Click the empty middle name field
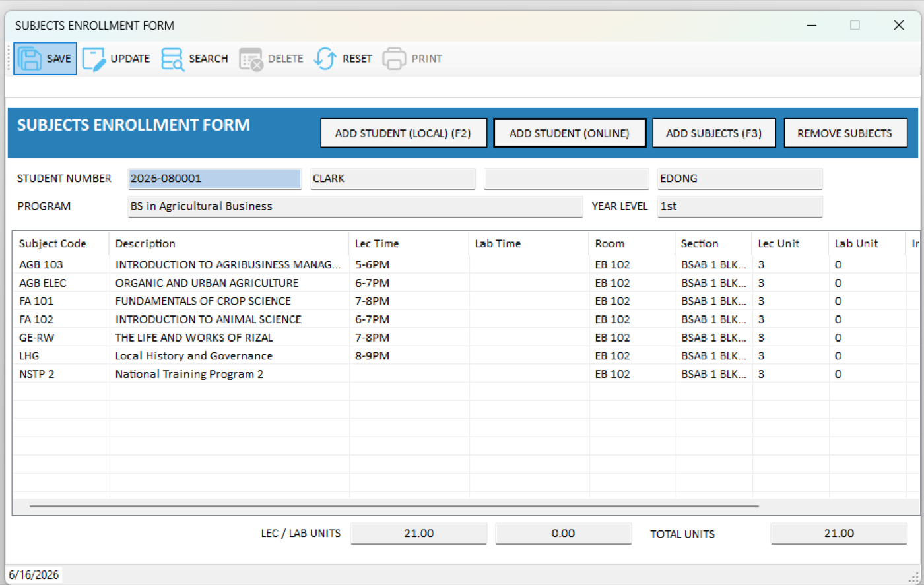 coord(566,179)
